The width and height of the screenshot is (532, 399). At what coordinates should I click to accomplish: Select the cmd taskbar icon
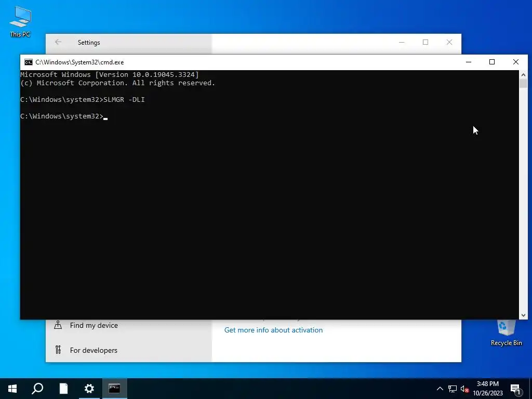pyautogui.click(x=114, y=389)
